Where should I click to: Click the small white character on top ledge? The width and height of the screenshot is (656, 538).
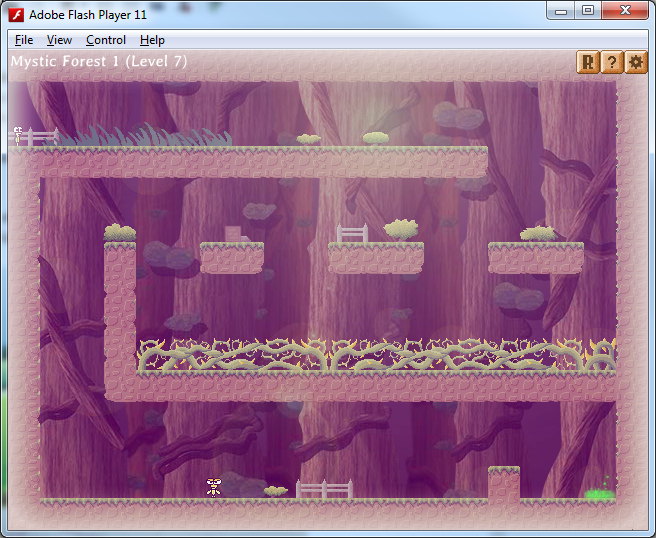18,135
